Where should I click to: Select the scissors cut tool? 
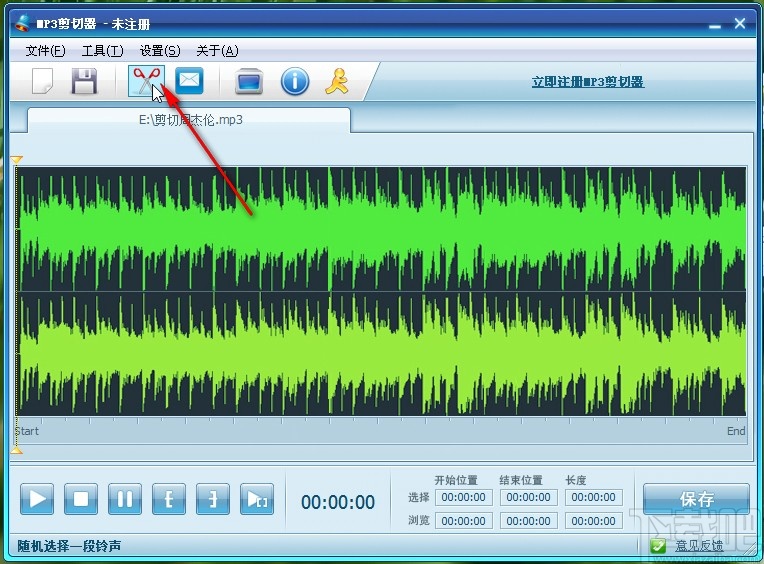(146, 81)
